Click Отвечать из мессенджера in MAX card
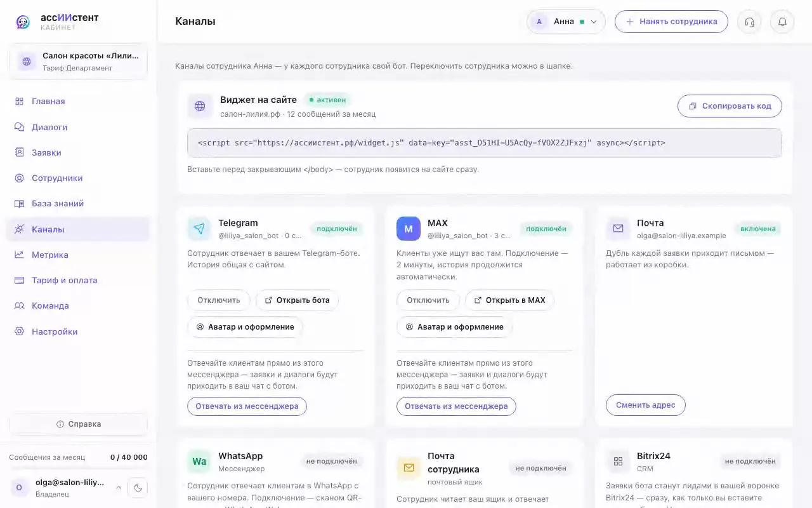Viewport: 812px width, 508px height. click(x=456, y=406)
